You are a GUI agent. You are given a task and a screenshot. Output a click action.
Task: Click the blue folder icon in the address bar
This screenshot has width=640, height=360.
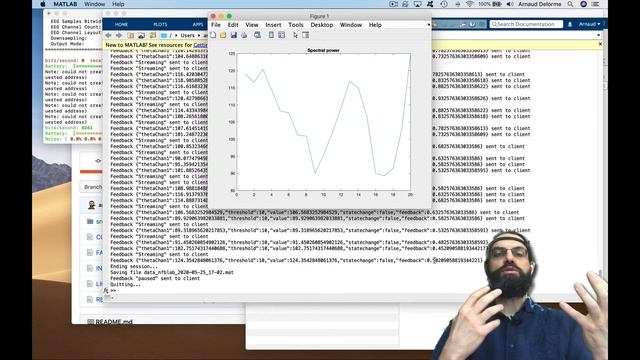(x=164, y=36)
